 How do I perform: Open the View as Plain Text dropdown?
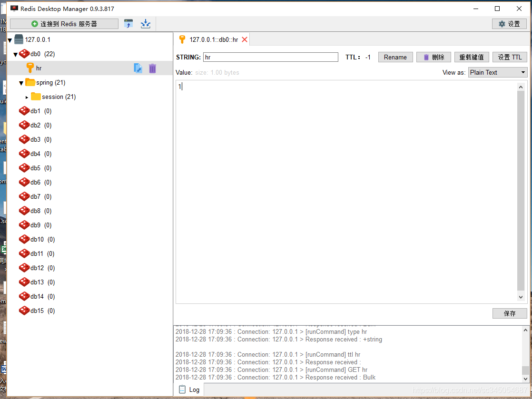497,73
